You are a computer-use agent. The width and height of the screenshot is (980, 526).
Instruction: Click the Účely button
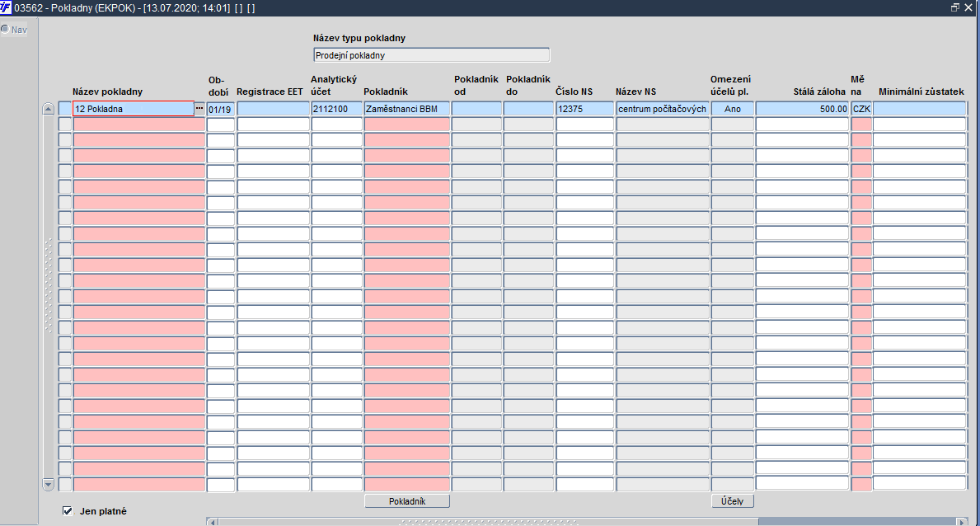(x=733, y=501)
